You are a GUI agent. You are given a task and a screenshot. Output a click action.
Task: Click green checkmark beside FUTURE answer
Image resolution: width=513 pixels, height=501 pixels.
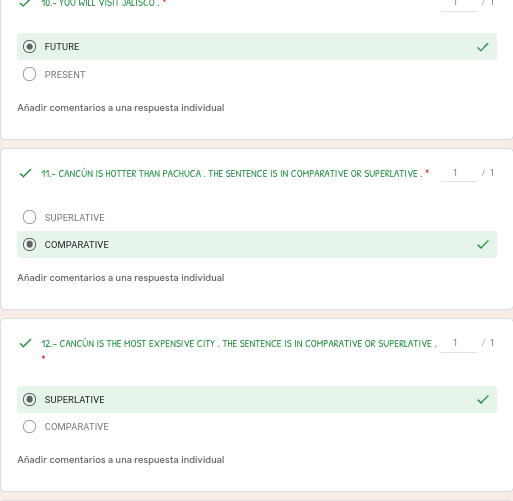tap(483, 47)
